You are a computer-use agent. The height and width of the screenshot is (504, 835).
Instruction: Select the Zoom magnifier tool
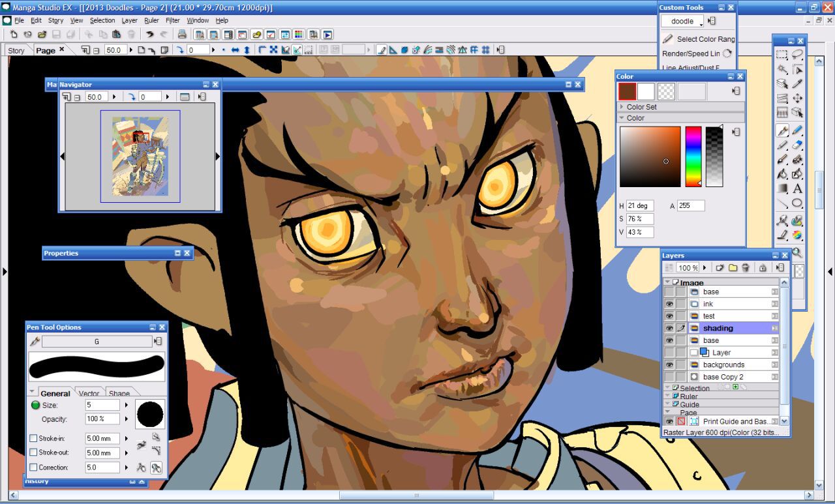(797, 252)
